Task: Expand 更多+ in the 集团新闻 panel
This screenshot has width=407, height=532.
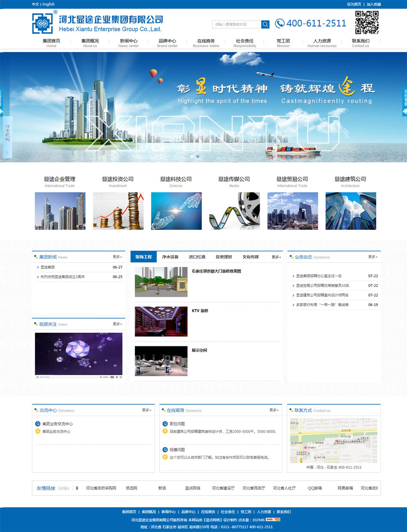Action: tap(117, 257)
